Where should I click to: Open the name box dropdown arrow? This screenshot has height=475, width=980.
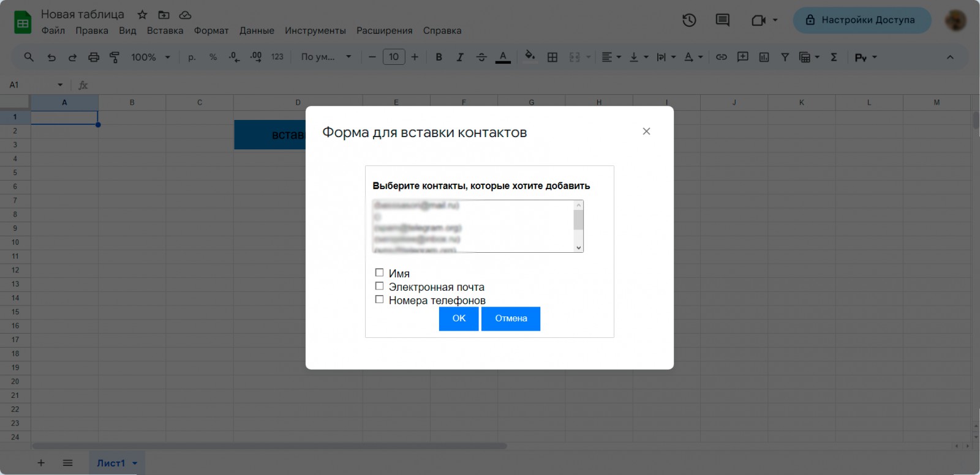coord(60,84)
